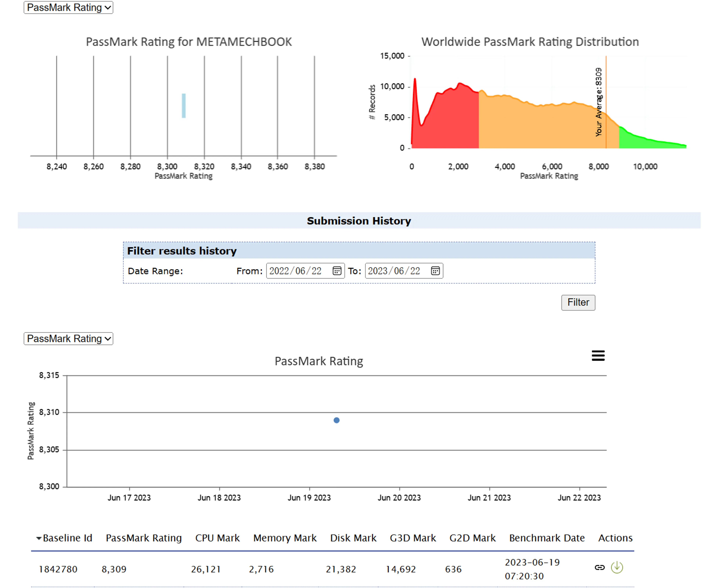Click the benchmark date 2023-06-19 07:20:30

pos(532,569)
